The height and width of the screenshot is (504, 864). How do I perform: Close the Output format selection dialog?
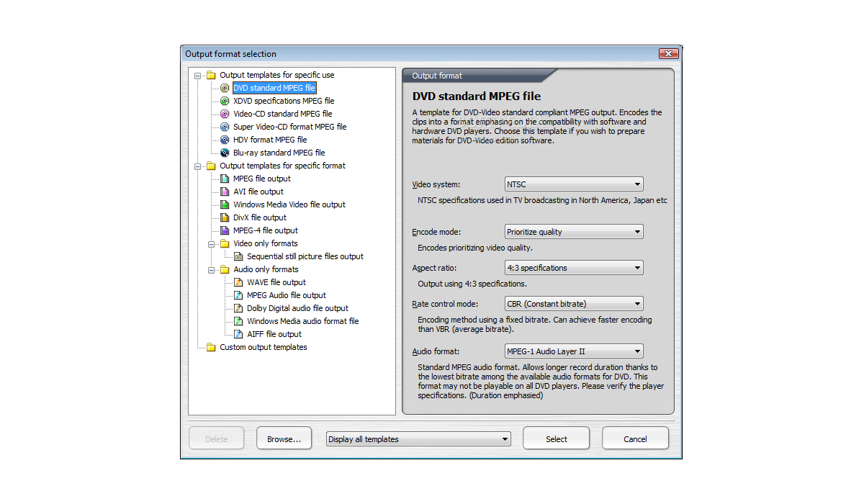(x=669, y=54)
